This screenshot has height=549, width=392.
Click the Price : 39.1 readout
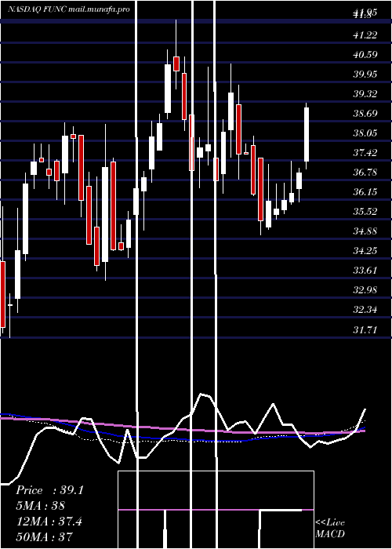point(49,490)
